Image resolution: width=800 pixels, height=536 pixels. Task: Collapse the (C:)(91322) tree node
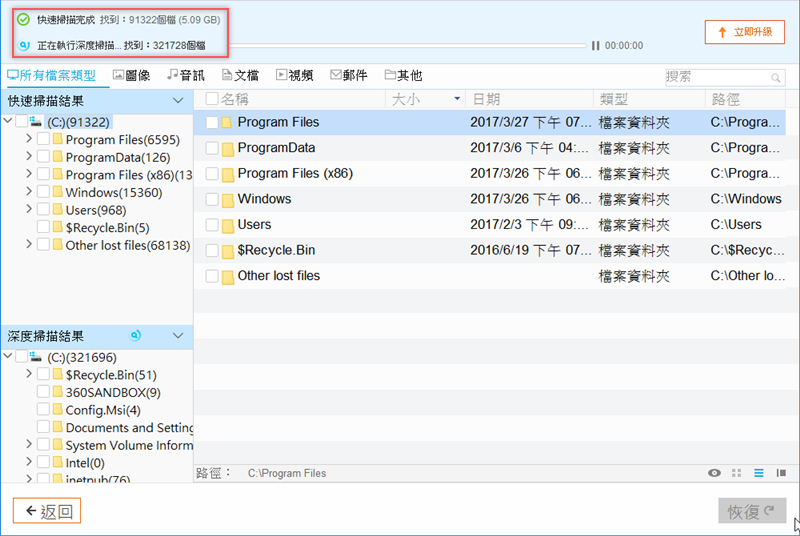tap(8, 121)
